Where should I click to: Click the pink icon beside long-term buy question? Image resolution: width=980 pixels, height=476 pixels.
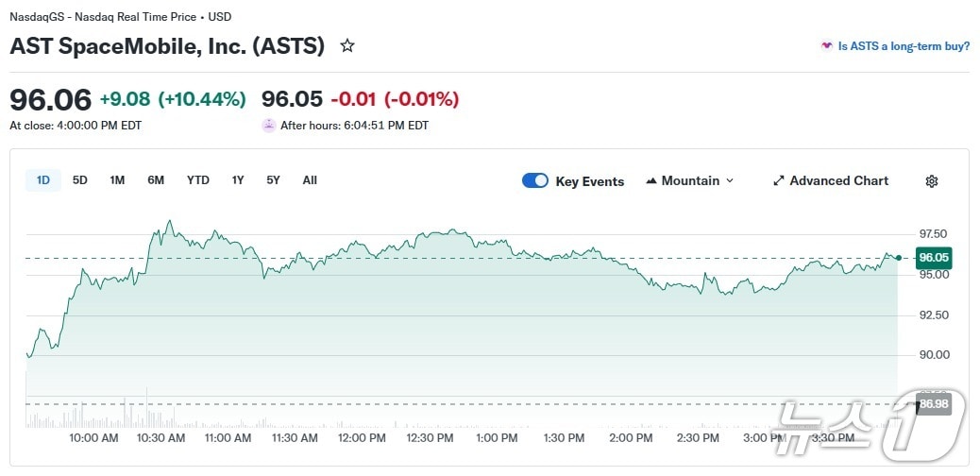pyautogui.click(x=827, y=45)
